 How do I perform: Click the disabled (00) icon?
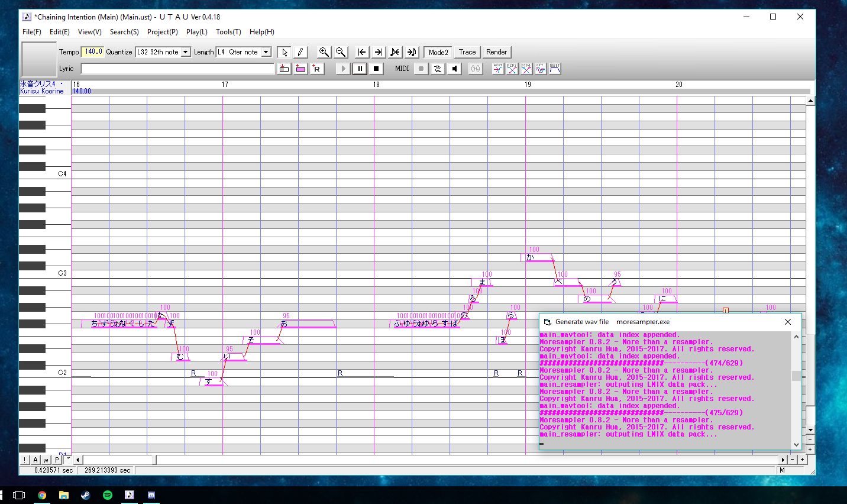point(476,69)
